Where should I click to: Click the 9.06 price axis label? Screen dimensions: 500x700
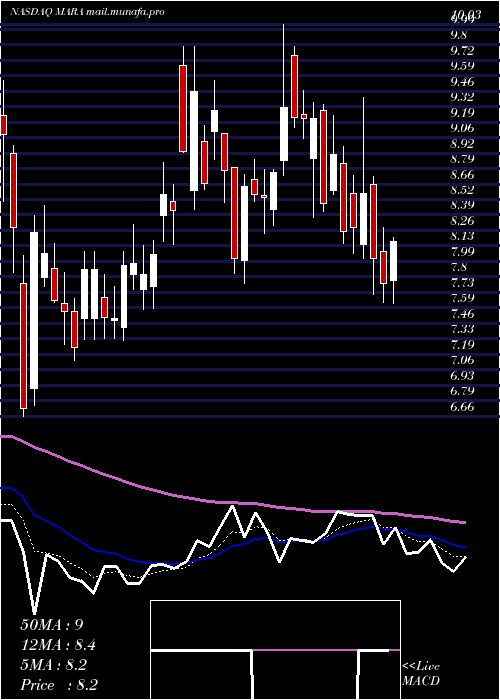pyautogui.click(x=462, y=128)
